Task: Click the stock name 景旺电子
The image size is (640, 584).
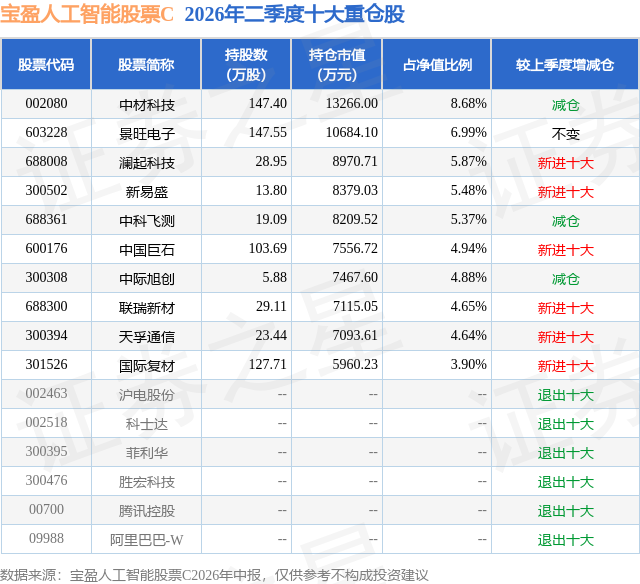Action: coord(147,133)
